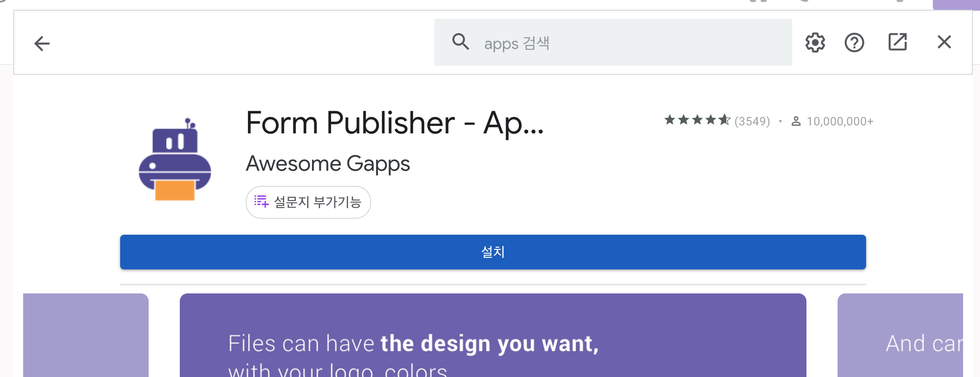Open the (3549) reviews count
Image resolution: width=980 pixels, height=377 pixels.
[752, 121]
